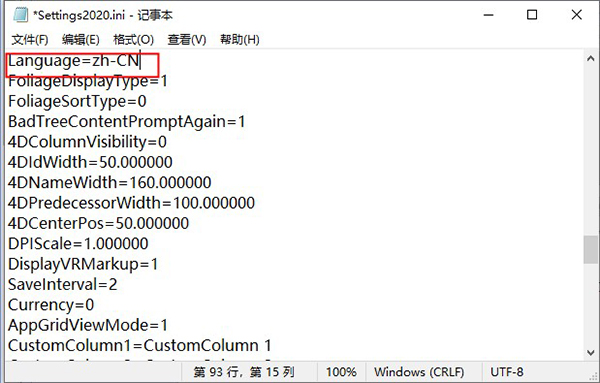Click the FoliageSortType=0 line
Viewport: 600px width, 383px height.
[77, 101]
